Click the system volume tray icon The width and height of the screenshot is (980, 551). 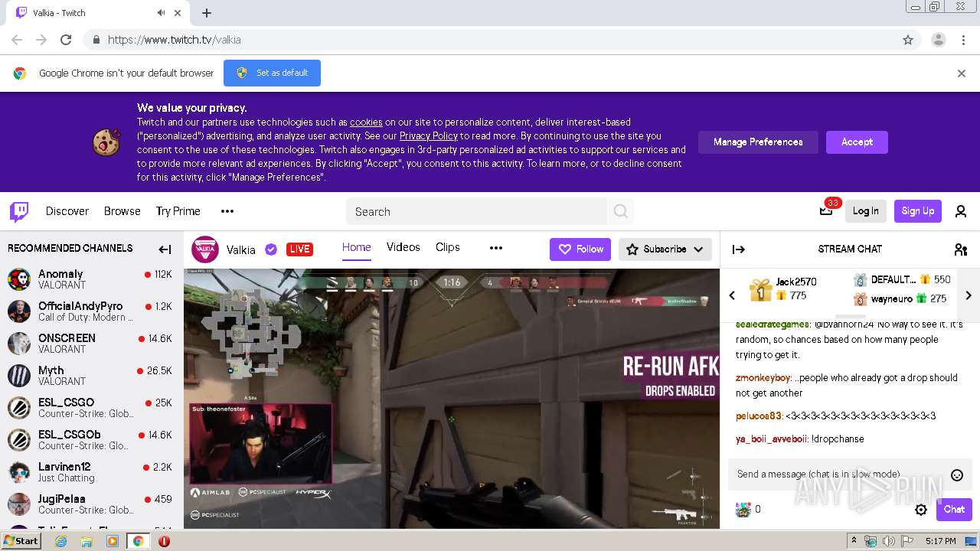pos(888,541)
